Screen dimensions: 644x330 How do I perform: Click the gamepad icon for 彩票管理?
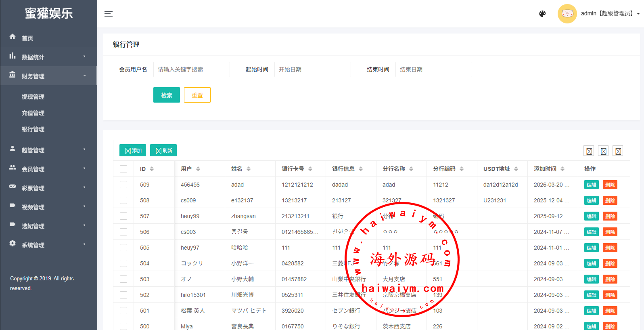(x=13, y=187)
